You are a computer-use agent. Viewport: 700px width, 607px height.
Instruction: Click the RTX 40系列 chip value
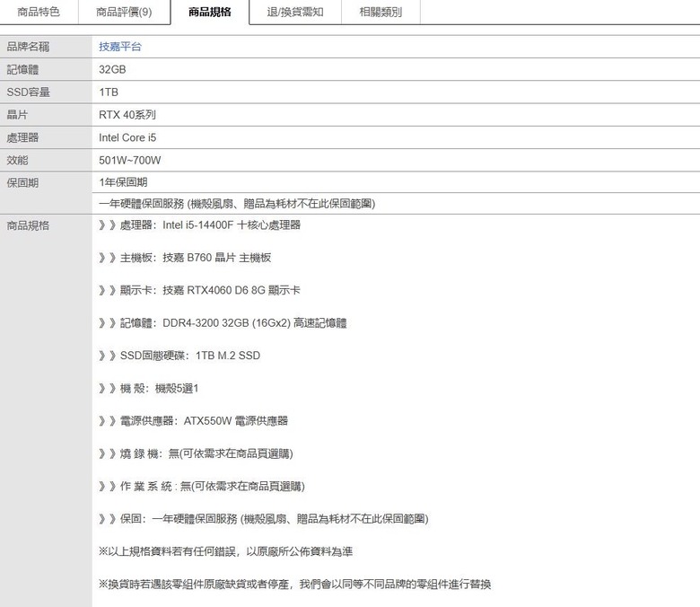[127, 115]
